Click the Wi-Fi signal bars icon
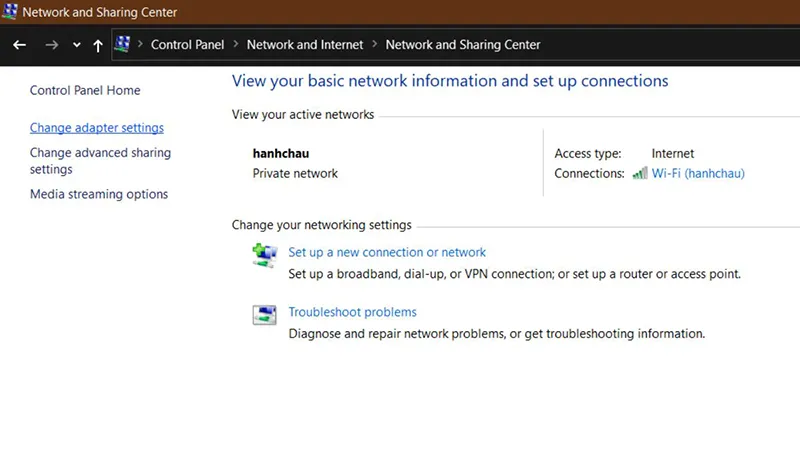The width and height of the screenshot is (800, 450). pyautogui.click(x=640, y=173)
